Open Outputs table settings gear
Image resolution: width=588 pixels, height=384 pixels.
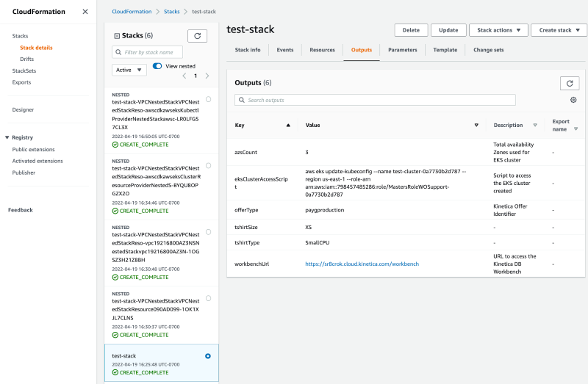(573, 100)
